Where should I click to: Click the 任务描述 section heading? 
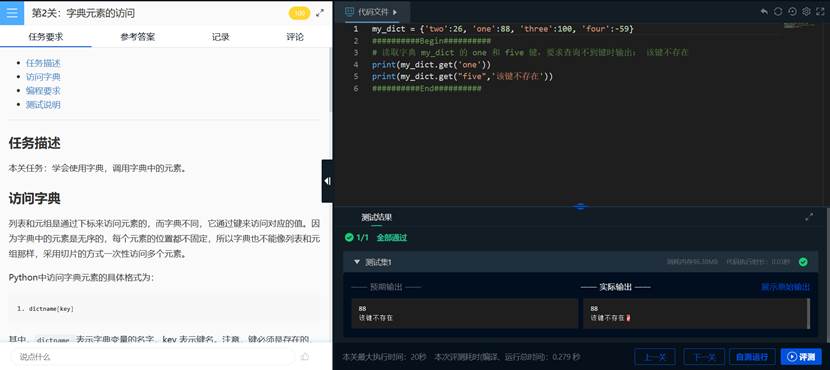tap(34, 143)
